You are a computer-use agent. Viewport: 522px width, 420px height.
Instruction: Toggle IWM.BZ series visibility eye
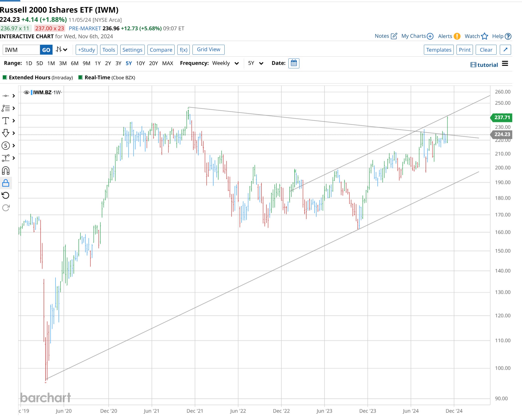tap(26, 93)
